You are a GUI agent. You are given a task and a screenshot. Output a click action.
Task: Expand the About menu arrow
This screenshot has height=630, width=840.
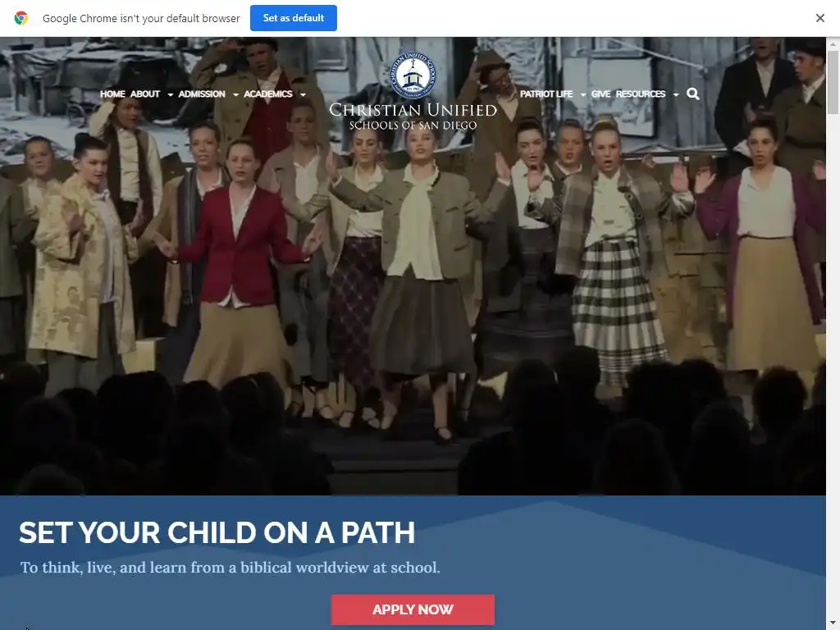[171, 95]
